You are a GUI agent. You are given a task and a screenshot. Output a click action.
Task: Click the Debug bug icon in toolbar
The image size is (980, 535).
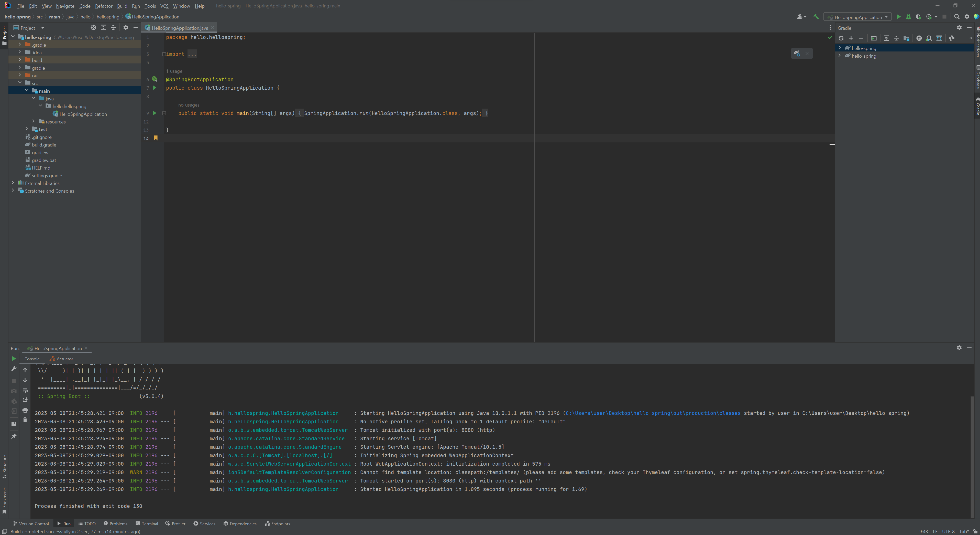[x=908, y=17]
